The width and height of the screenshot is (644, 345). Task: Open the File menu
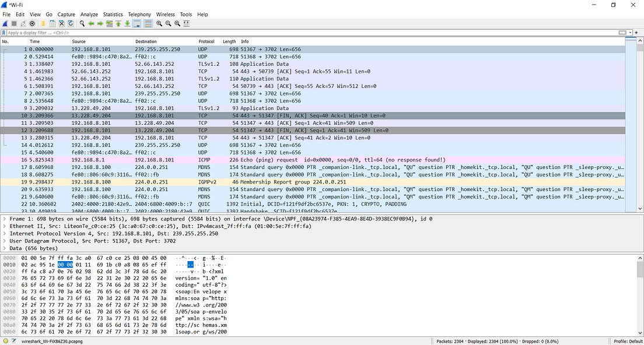(6, 15)
